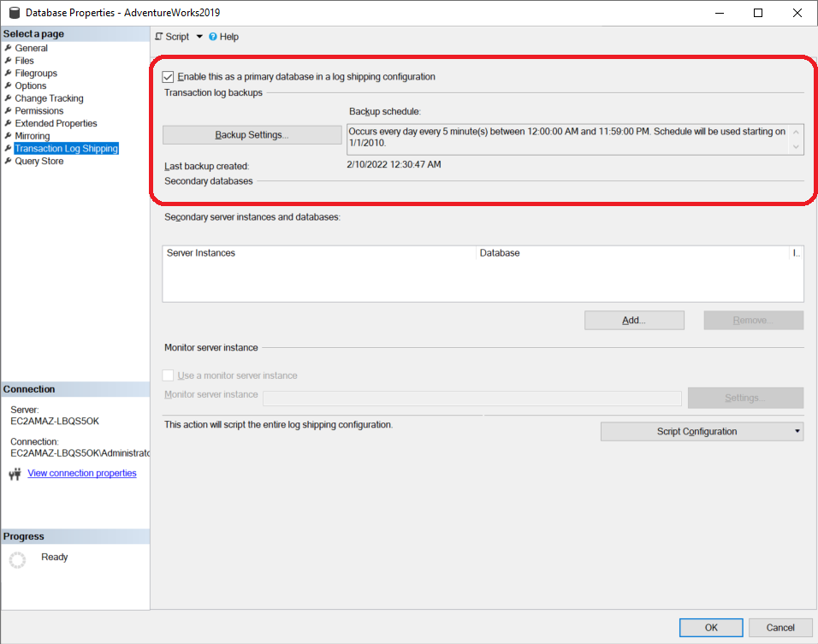Open the Filegroups page
The width and height of the screenshot is (818, 644).
pos(36,73)
